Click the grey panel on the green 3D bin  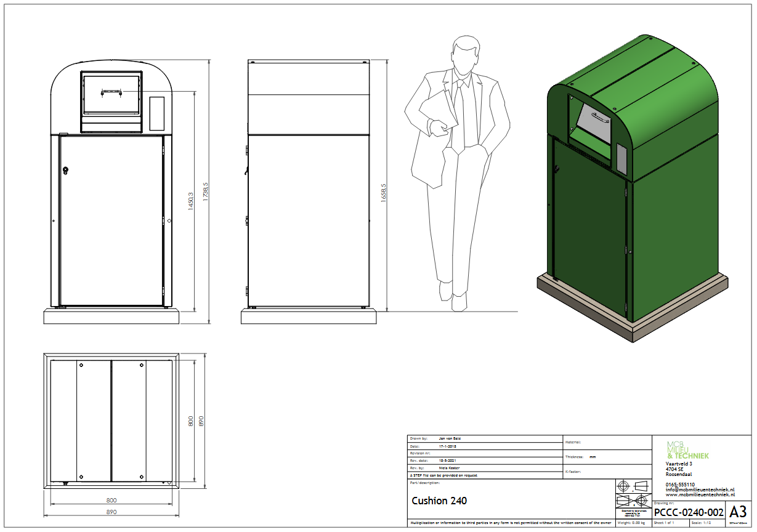click(x=621, y=159)
